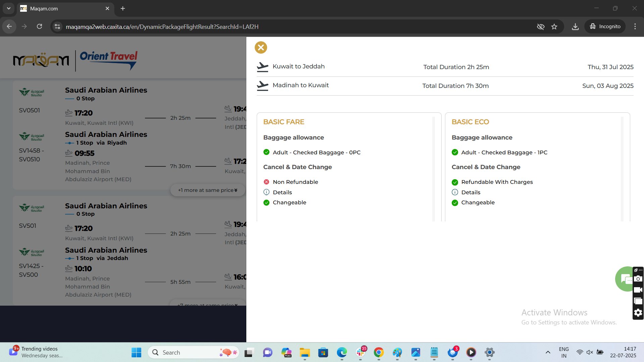This screenshot has height=362, width=644.
Task: Click the video record icon
Action: pyautogui.click(x=638, y=290)
